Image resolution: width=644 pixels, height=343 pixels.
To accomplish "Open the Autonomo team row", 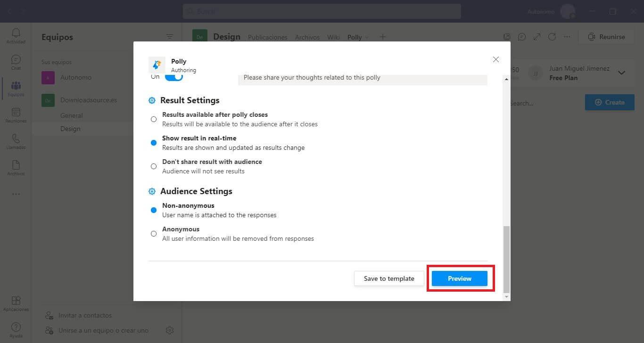I will pos(83,77).
